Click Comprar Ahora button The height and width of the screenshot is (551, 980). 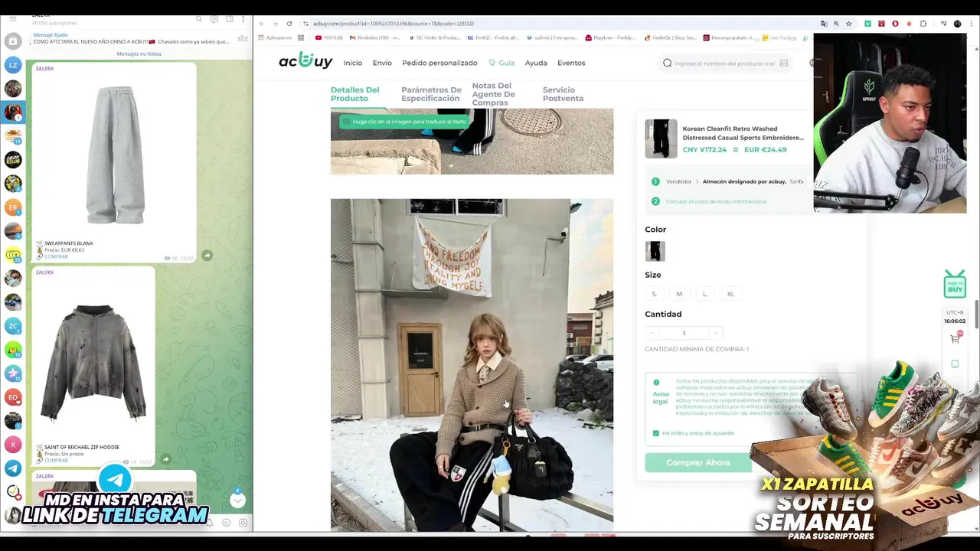click(x=698, y=462)
